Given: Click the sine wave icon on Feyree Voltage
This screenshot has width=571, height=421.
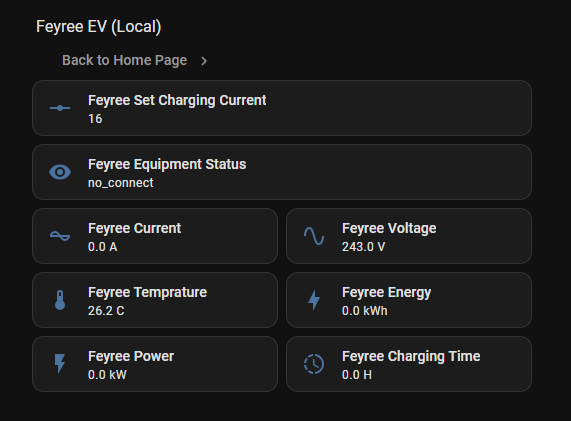Looking at the screenshot, I should point(314,236).
